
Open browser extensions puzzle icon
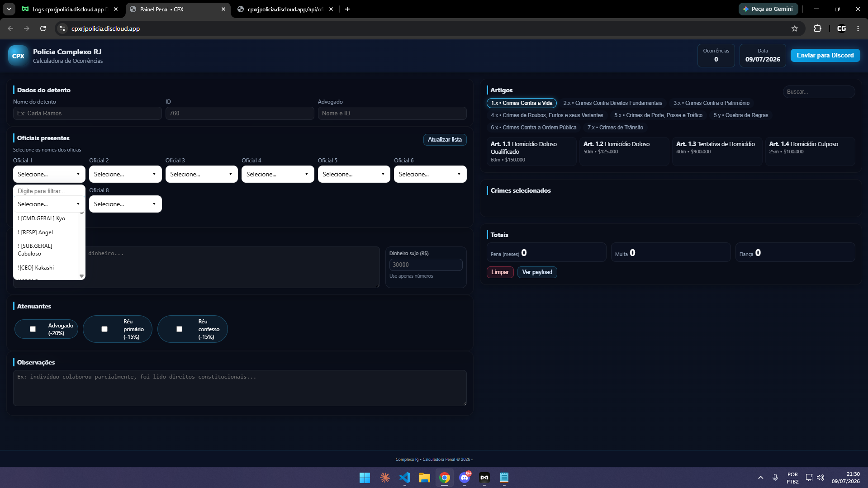point(817,28)
